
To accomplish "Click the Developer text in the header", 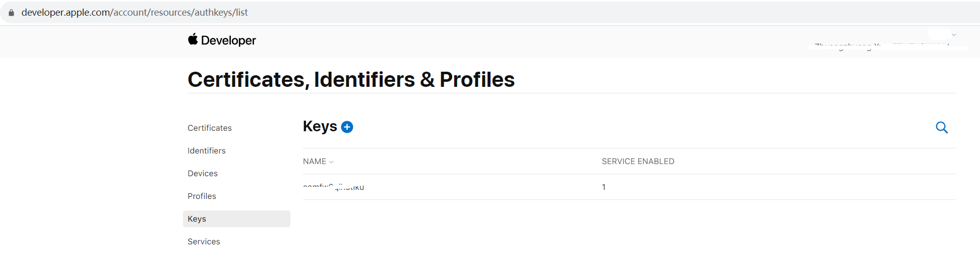I will click(228, 40).
